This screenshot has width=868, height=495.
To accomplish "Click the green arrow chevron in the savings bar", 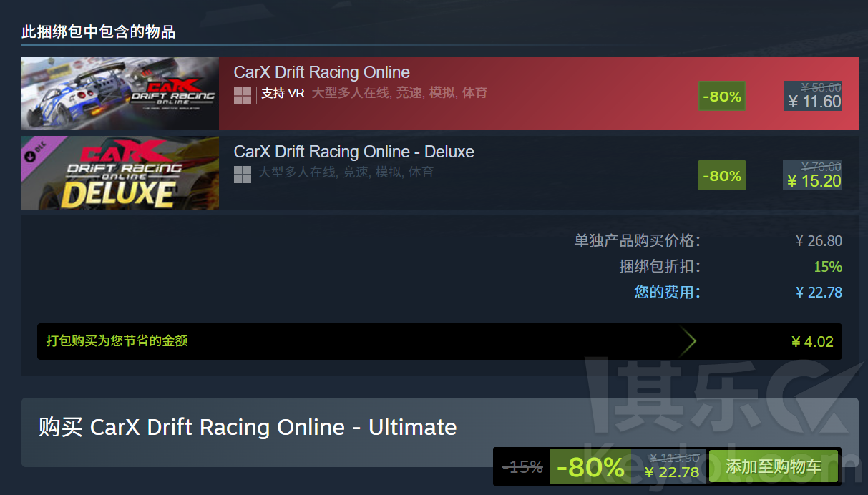I will (688, 342).
